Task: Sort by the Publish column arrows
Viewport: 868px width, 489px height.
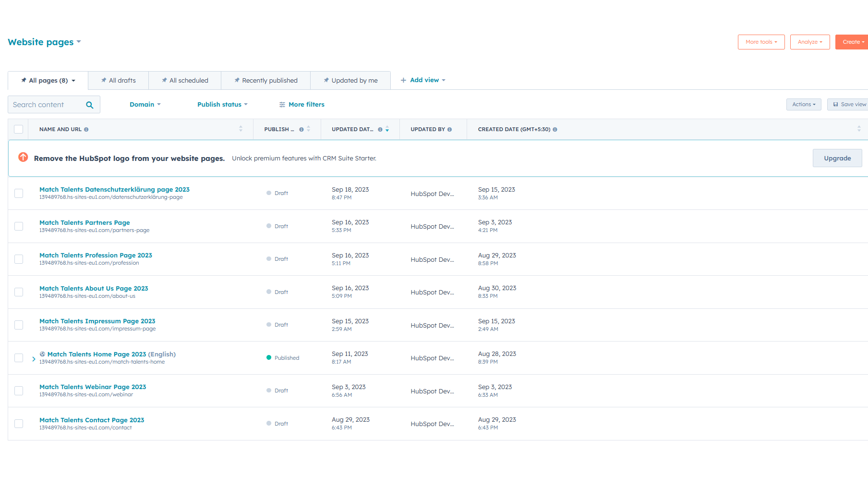Action: [x=309, y=129]
